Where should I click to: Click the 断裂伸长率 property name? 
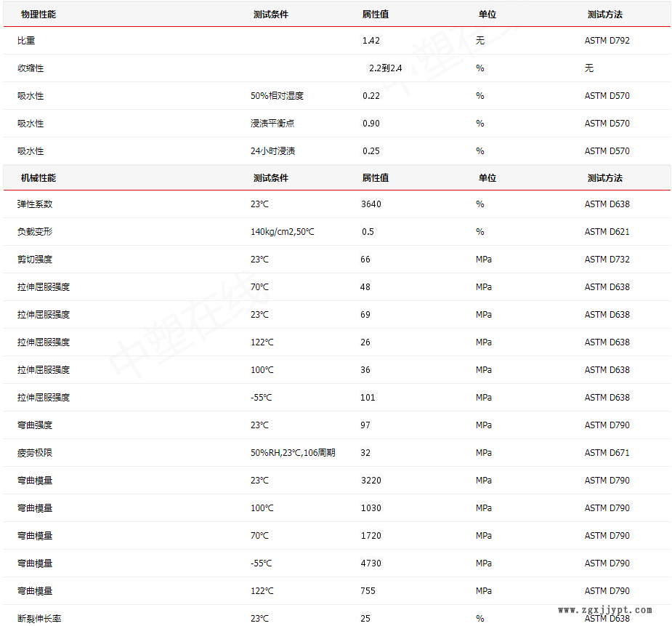39,619
